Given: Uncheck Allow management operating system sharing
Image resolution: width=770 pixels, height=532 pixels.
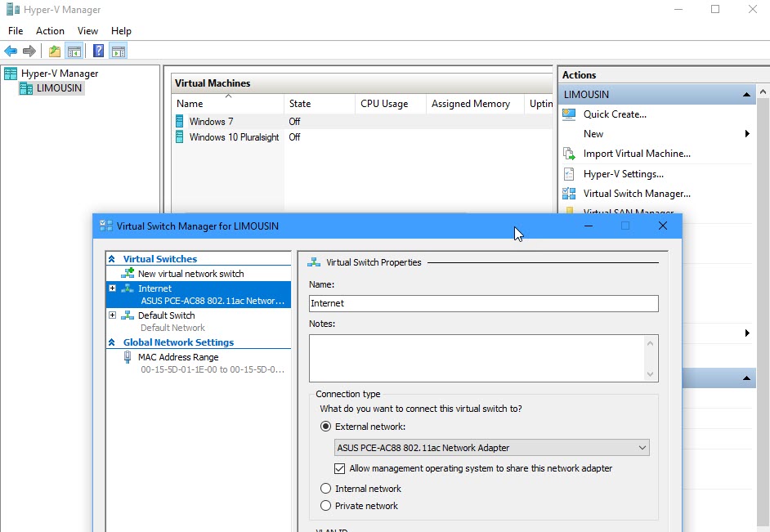Looking at the screenshot, I should pos(340,469).
